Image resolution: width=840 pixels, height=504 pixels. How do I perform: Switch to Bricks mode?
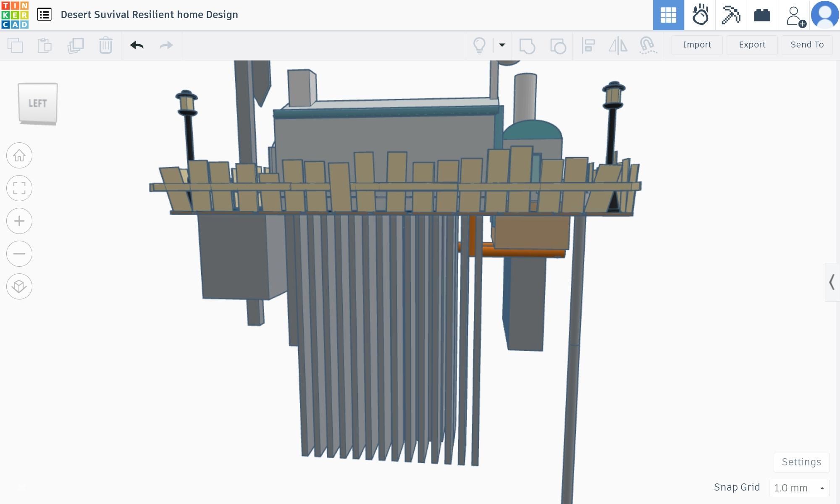[762, 15]
